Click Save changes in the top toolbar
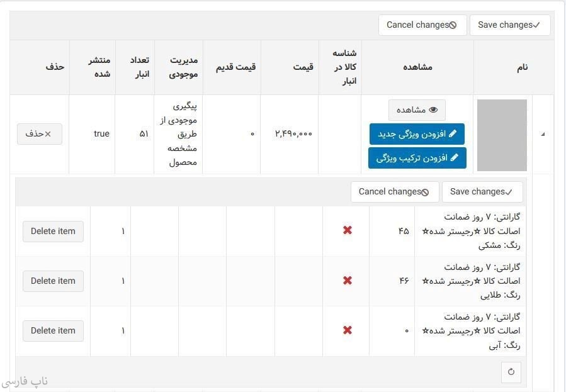This screenshot has width=566, height=392. 509,25
